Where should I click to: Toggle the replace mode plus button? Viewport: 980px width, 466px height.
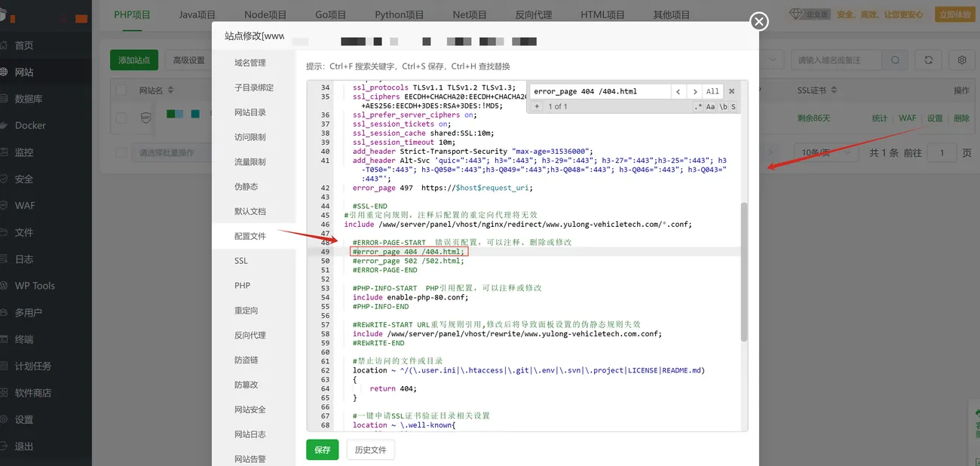point(537,106)
